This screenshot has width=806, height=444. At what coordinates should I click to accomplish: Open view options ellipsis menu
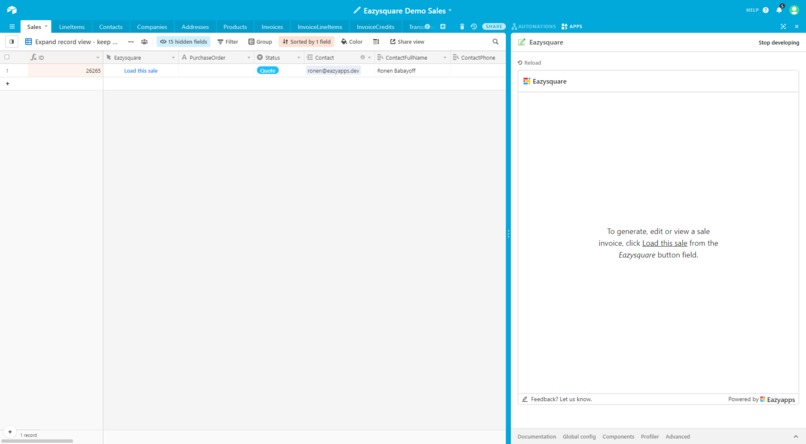coord(131,42)
